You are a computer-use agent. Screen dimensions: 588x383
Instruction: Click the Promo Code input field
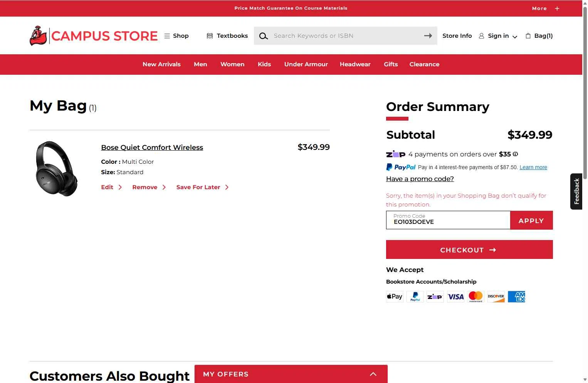pos(448,220)
